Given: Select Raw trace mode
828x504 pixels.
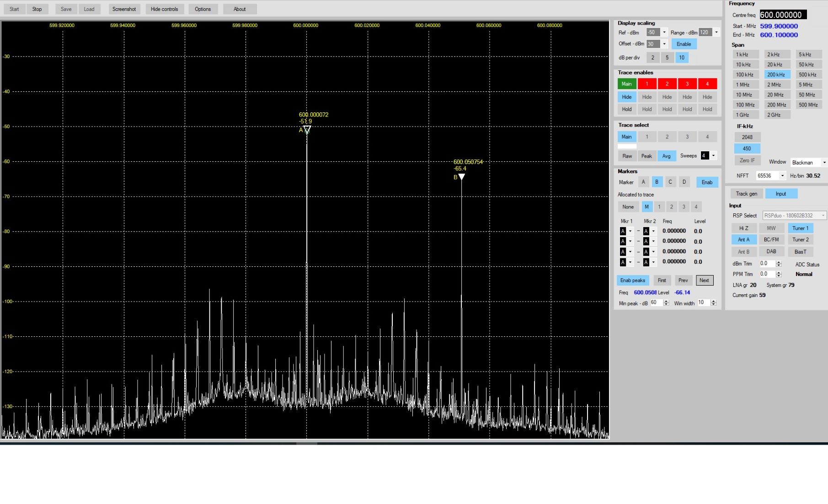Looking at the screenshot, I should click(627, 156).
